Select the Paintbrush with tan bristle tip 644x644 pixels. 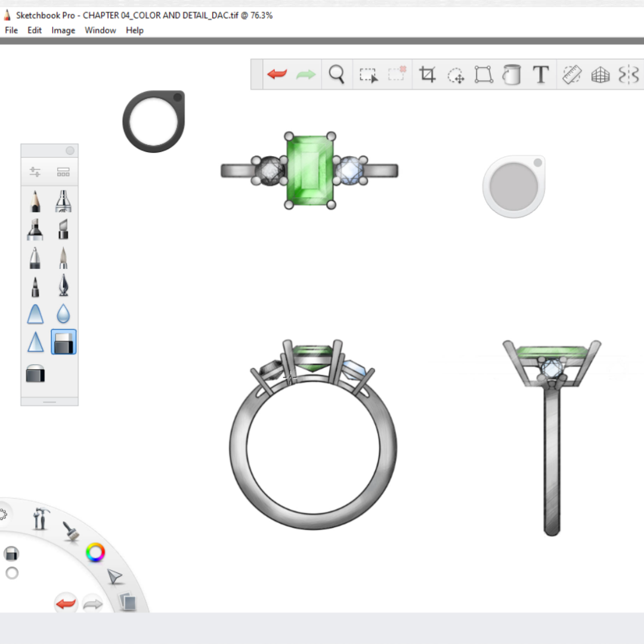point(63,258)
